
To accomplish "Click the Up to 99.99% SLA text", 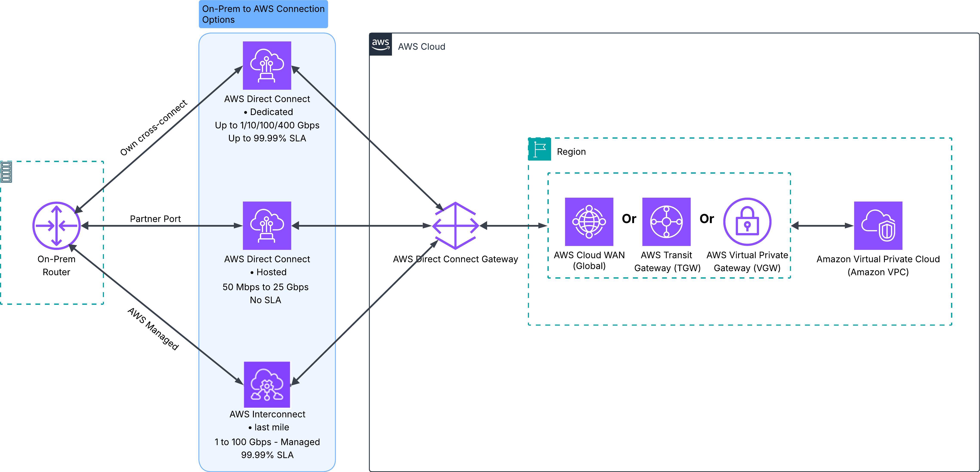I will click(267, 138).
